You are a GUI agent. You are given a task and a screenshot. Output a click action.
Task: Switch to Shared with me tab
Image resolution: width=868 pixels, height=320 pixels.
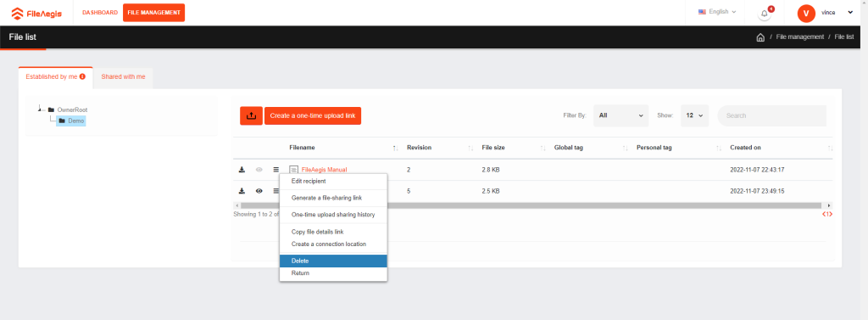coord(123,76)
